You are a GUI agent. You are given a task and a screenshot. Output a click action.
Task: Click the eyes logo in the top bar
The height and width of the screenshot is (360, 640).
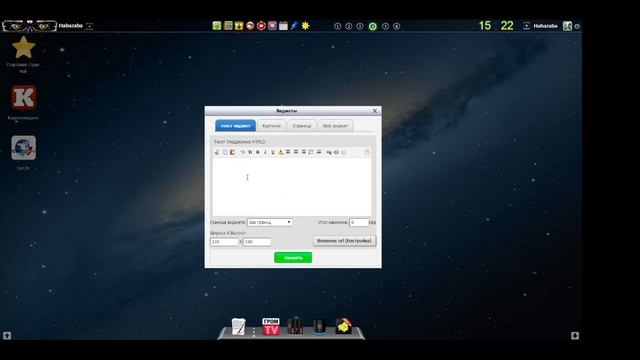(x=29, y=26)
